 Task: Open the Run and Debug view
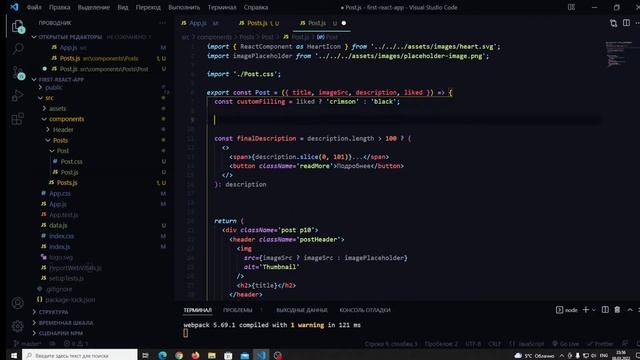[17, 96]
